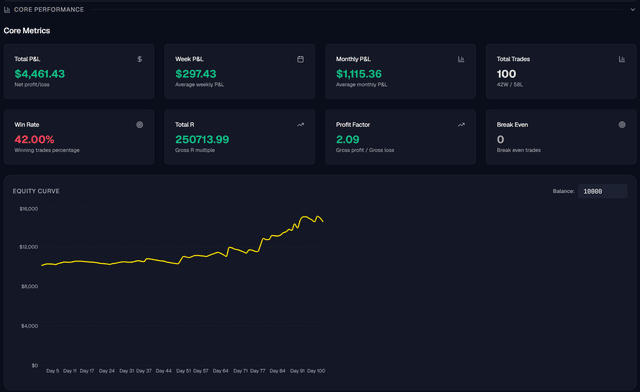
Task: Click the dollar sign icon on Total P&L card
Action: (140, 59)
